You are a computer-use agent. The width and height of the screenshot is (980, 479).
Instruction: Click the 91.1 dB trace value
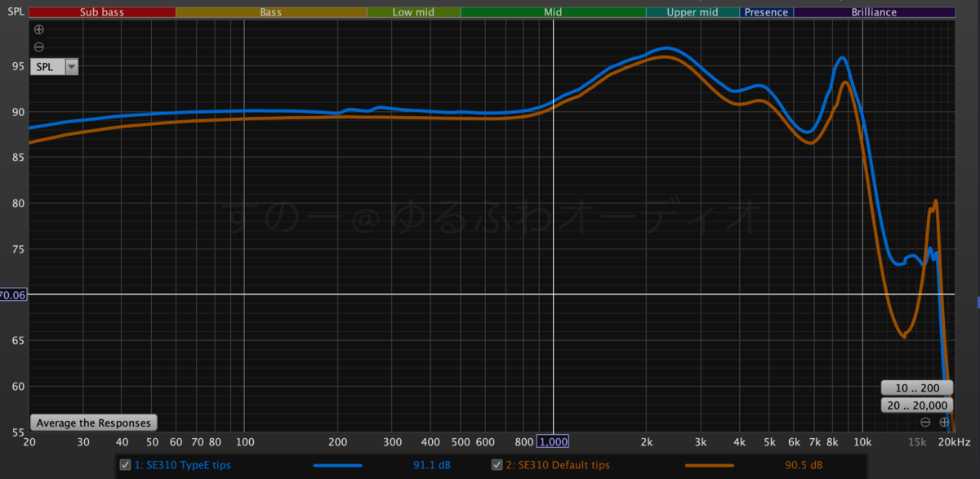431,465
